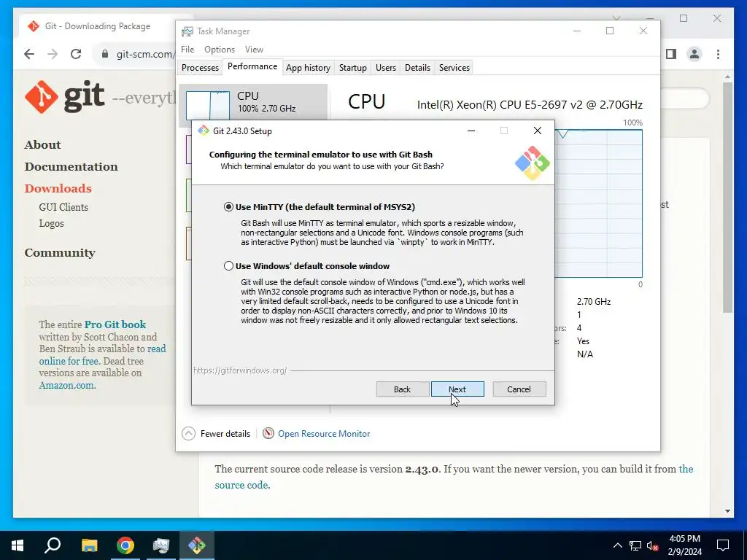Open taskbar search icon

point(53,545)
